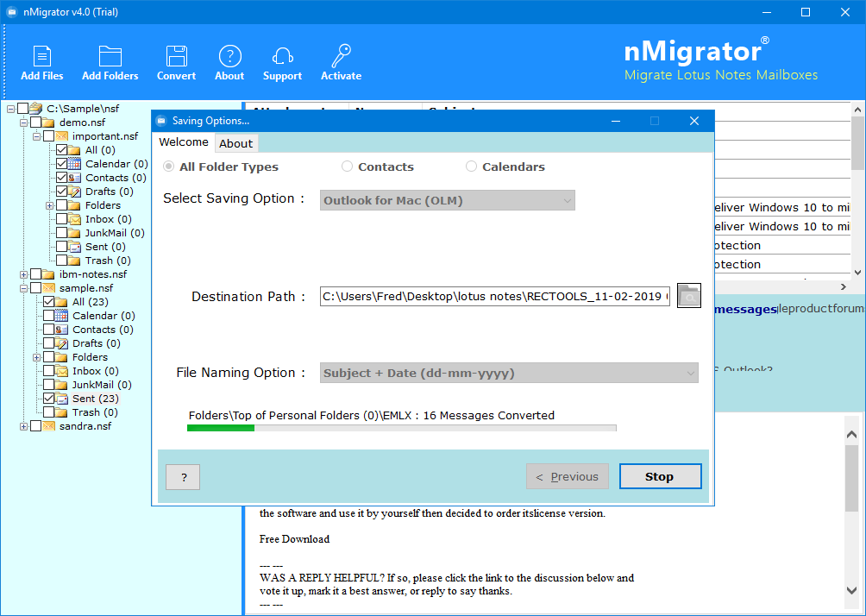Click the Sent (23) folder icon
Image resolution: width=866 pixels, height=616 pixels.
[x=62, y=399]
